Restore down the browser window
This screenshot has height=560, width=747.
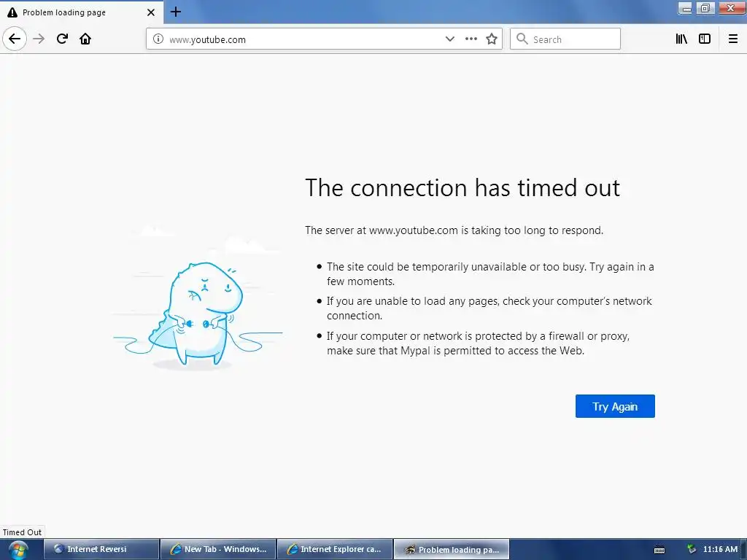coord(705,8)
